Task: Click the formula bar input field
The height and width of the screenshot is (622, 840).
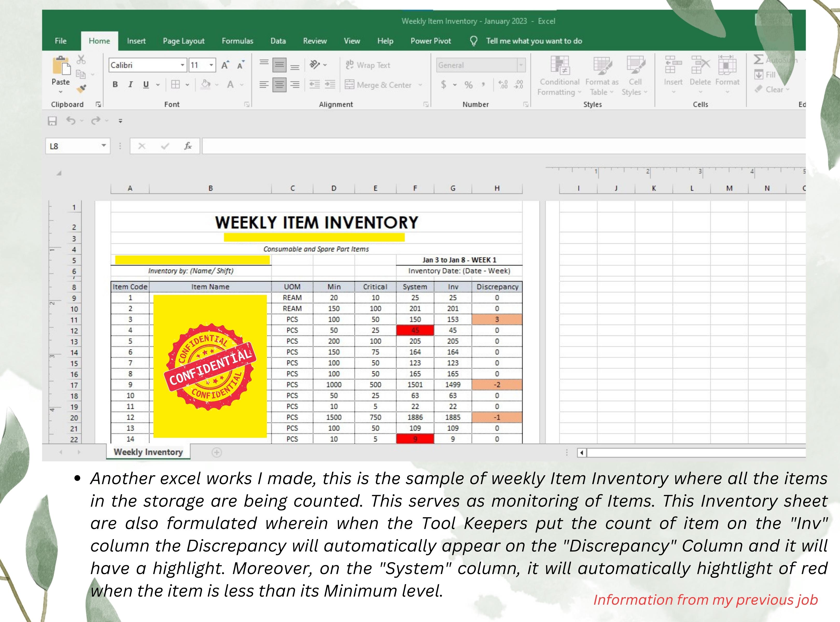Action: point(490,146)
